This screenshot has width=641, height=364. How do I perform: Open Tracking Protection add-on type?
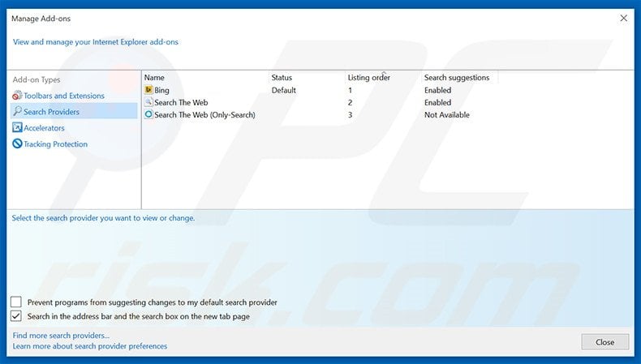[x=56, y=143]
